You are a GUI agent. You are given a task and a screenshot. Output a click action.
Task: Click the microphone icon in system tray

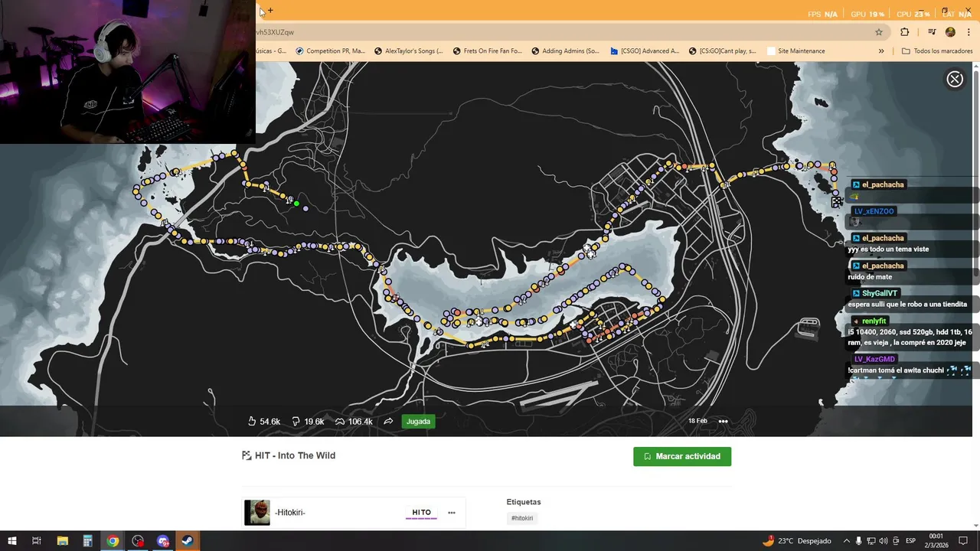pyautogui.click(x=858, y=541)
